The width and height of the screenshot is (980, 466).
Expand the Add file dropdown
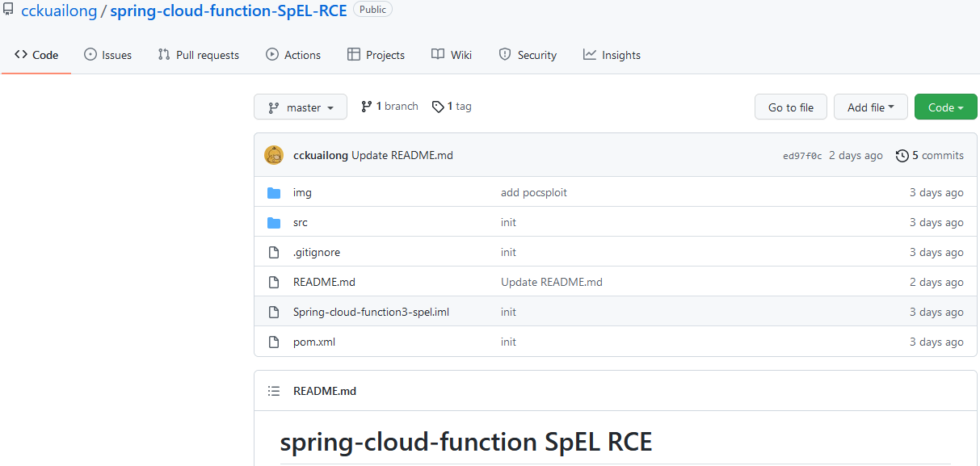click(x=871, y=107)
